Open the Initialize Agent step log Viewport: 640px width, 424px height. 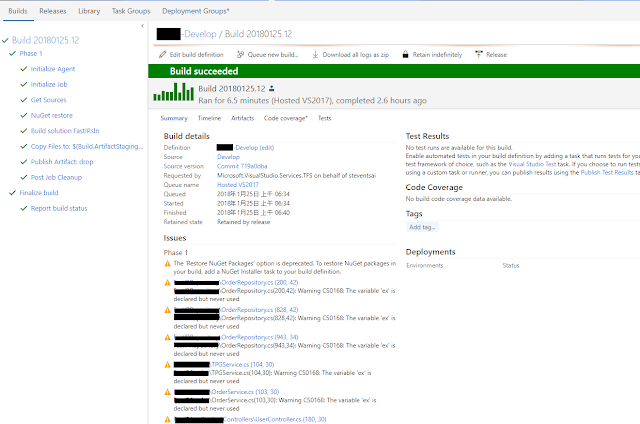tap(53, 69)
